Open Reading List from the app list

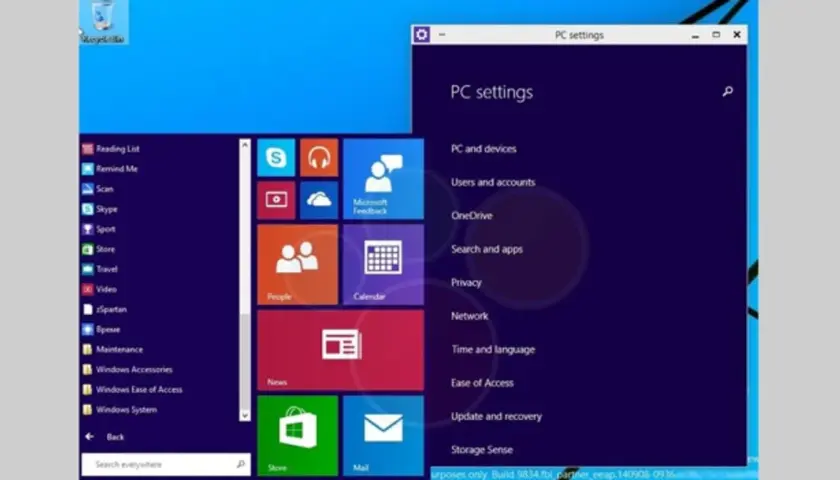[x=111, y=149]
